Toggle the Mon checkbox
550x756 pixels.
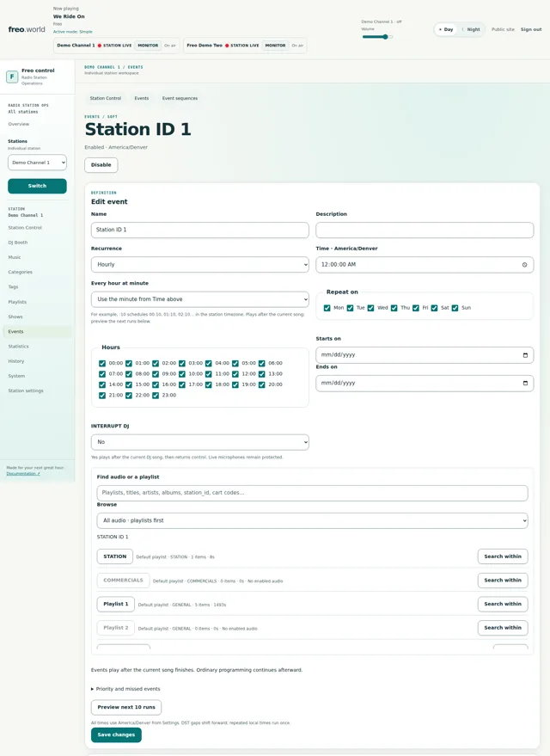[x=327, y=308]
